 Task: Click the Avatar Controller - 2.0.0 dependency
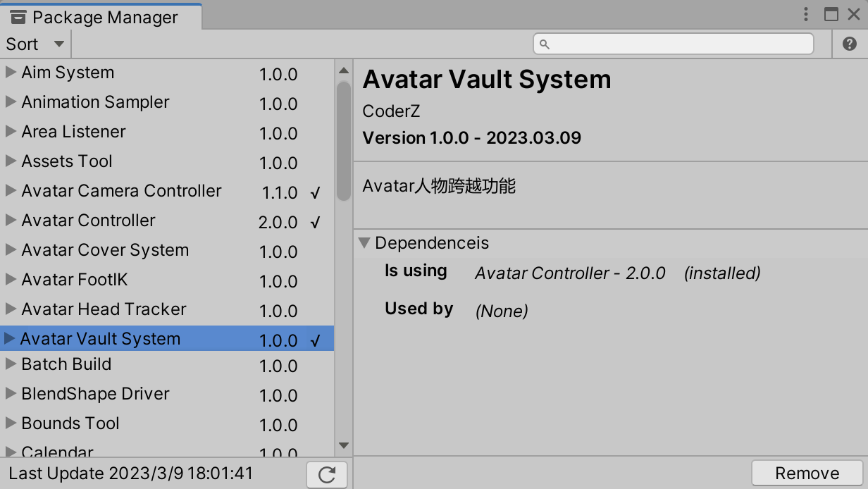(570, 273)
